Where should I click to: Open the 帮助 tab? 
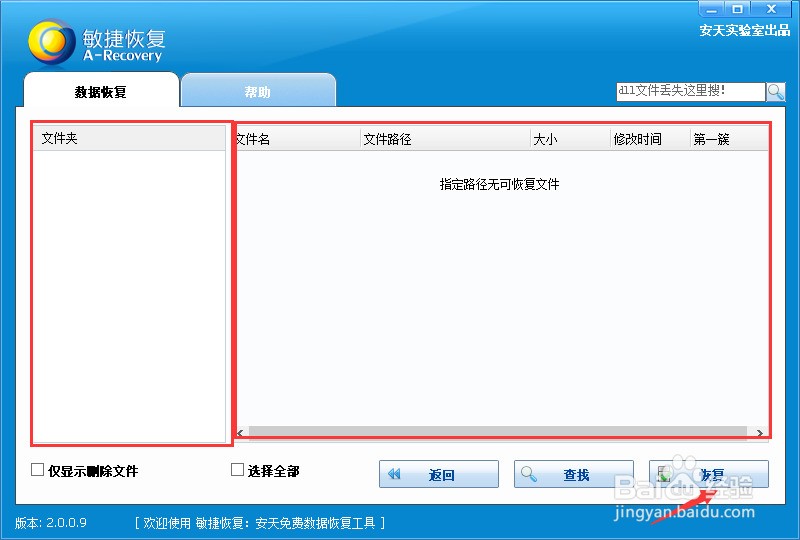[258, 92]
